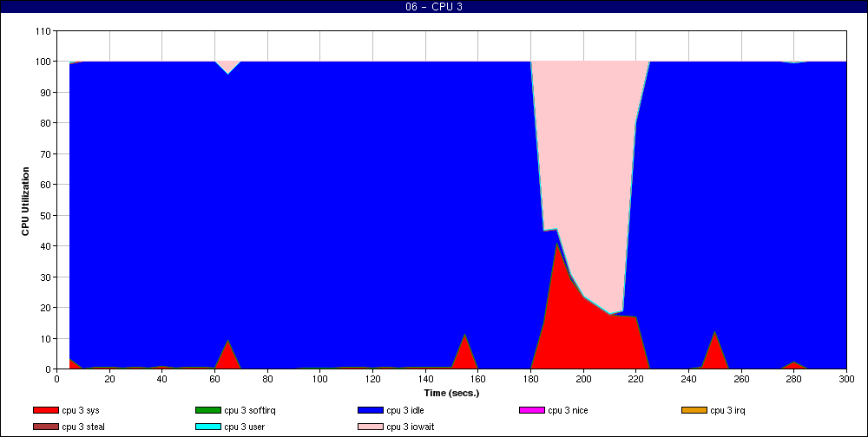868x437 pixels.
Task: Click the 110 value on the utilization axis
Action: pyautogui.click(x=43, y=31)
